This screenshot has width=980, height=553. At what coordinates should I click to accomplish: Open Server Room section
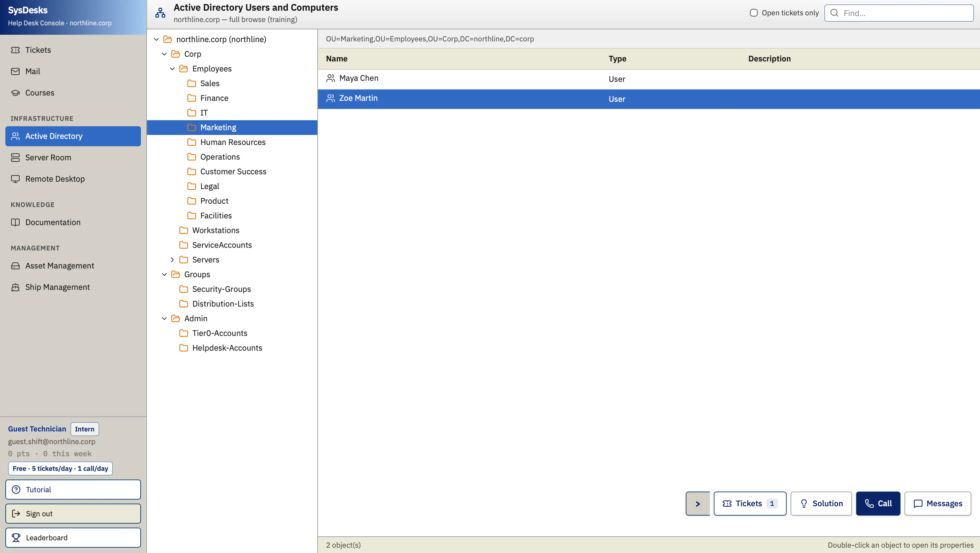[x=73, y=158]
